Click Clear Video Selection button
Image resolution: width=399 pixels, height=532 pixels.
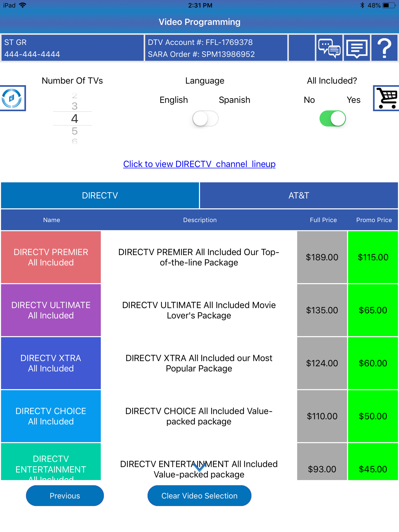[199, 495]
